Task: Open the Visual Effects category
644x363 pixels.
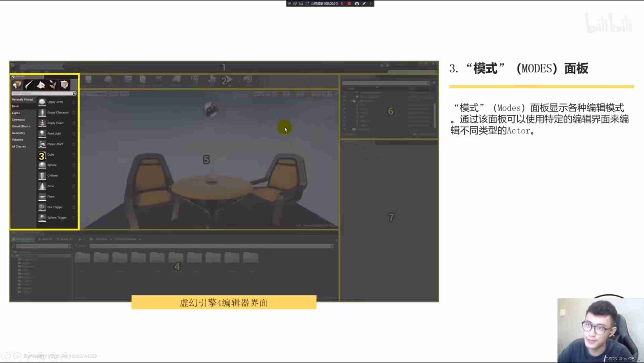Action: (x=21, y=126)
